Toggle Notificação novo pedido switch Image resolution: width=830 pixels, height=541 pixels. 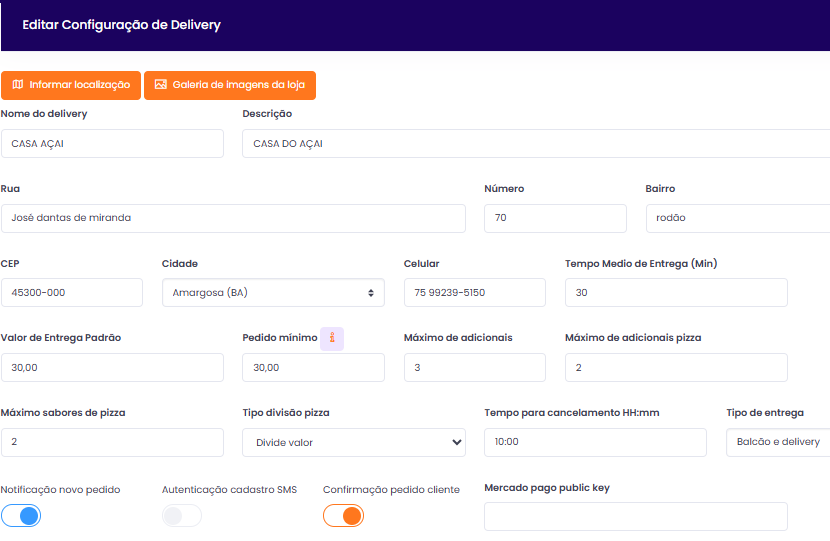click(21, 516)
